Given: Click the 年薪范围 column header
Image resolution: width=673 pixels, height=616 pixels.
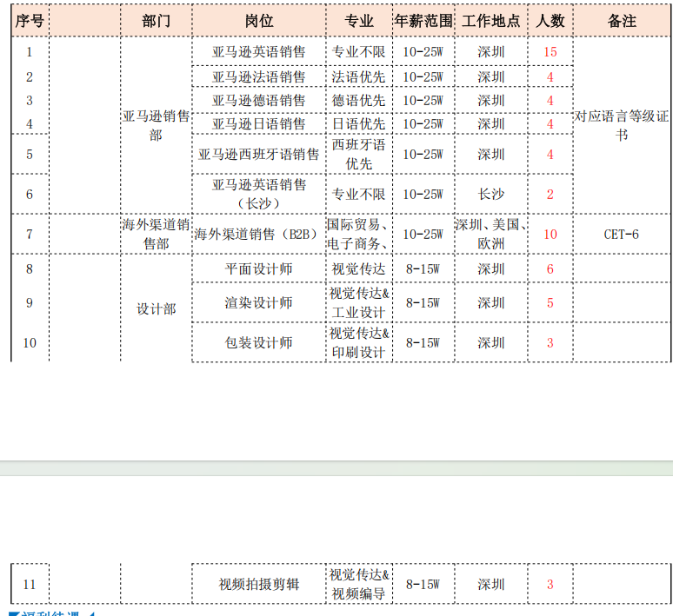Looking at the screenshot, I should (423, 21).
